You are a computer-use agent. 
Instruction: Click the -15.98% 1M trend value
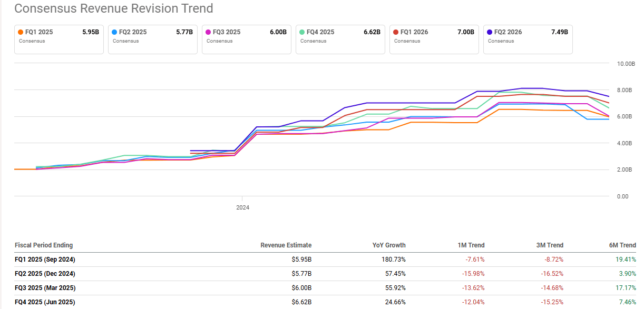point(473,274)
